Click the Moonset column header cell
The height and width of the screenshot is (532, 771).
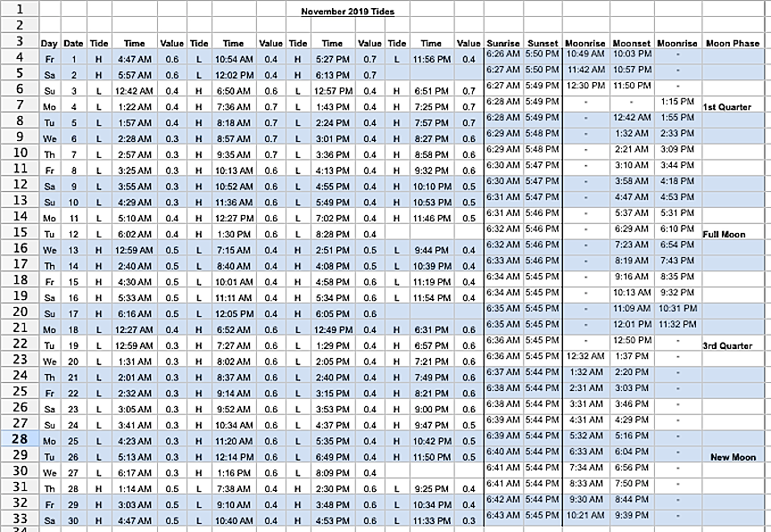(x=632, y=43)
